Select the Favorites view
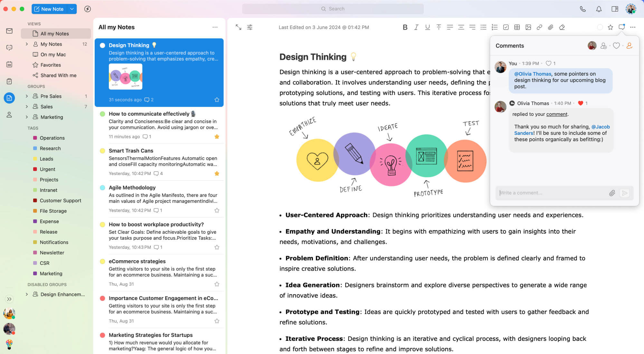The image size is (644, 354). [x=51, y=65]
